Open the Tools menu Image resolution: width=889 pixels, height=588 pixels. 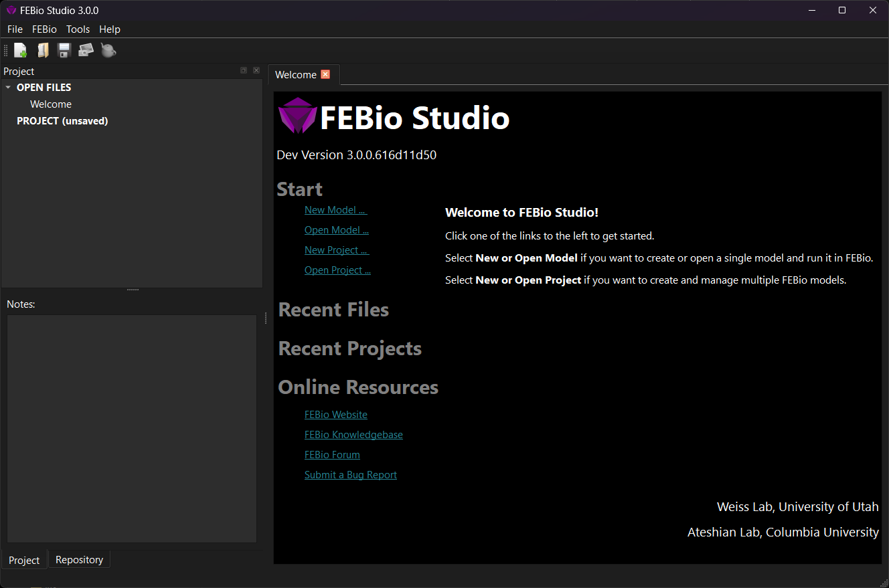point(78,29)
